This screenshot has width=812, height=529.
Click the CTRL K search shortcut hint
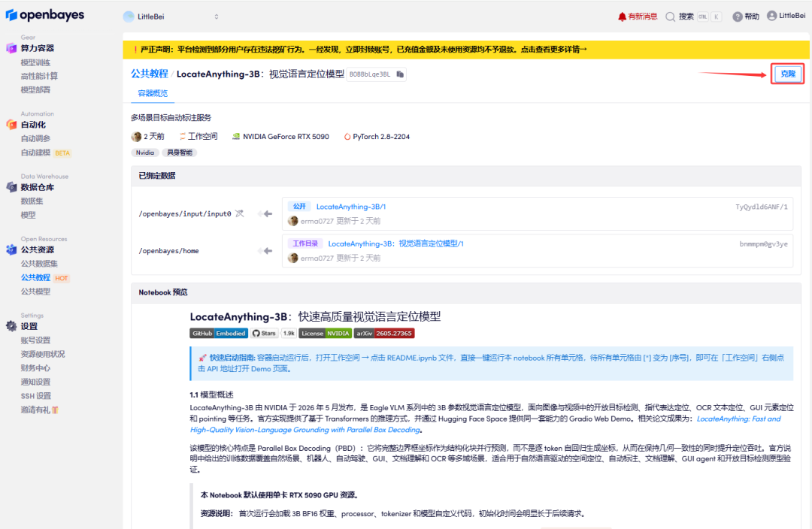coord(710,17)
